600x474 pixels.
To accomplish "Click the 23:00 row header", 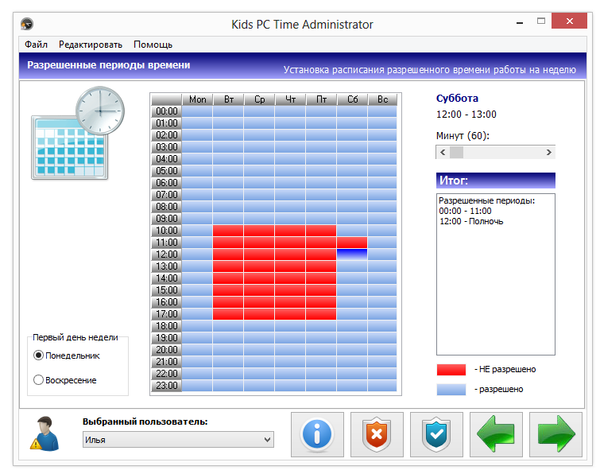I will coord(166,386).
